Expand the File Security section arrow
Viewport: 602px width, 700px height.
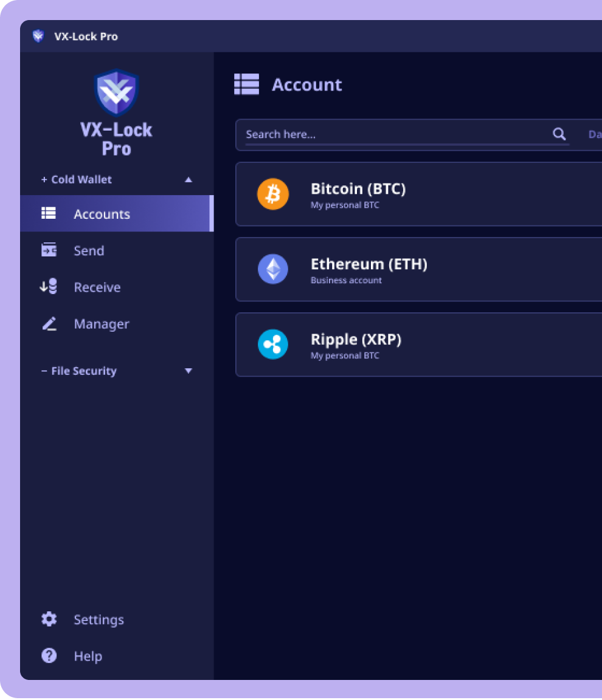(189, 371)
